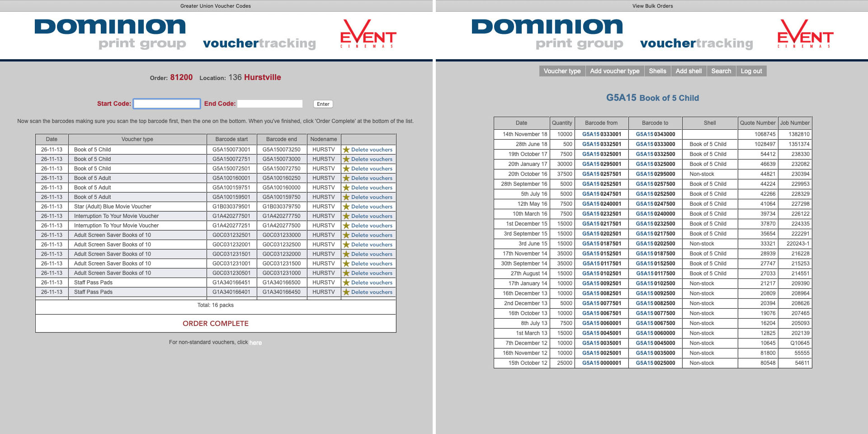Click star icon beside G1A340166401 Staff Pass Pads
The height and width of the screenshot is (434, 868).
point(346,292)
